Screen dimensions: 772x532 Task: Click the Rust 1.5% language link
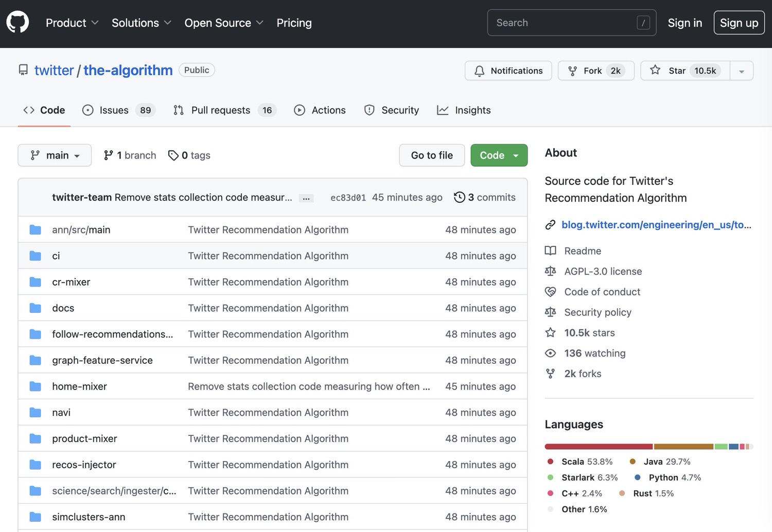coord(646,493)
